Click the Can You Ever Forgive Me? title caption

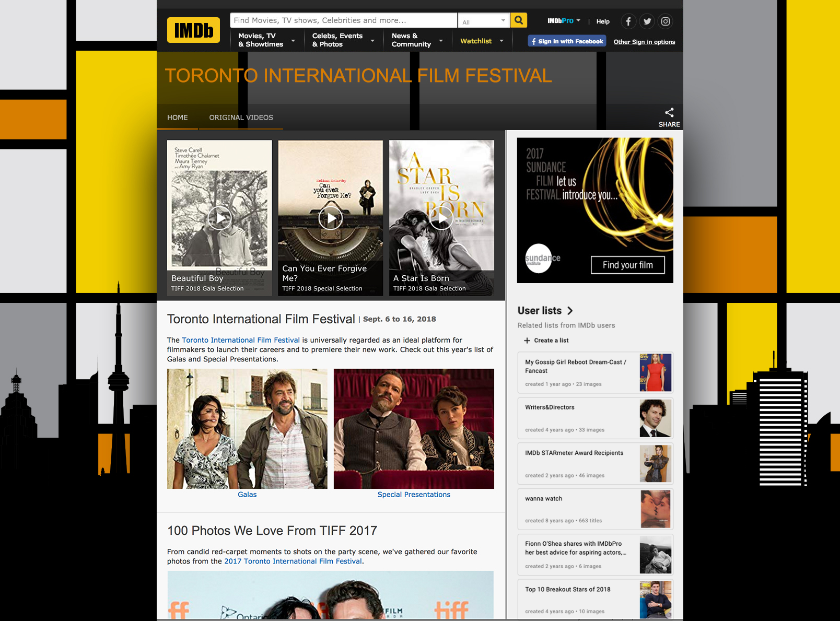pos(324,273)
